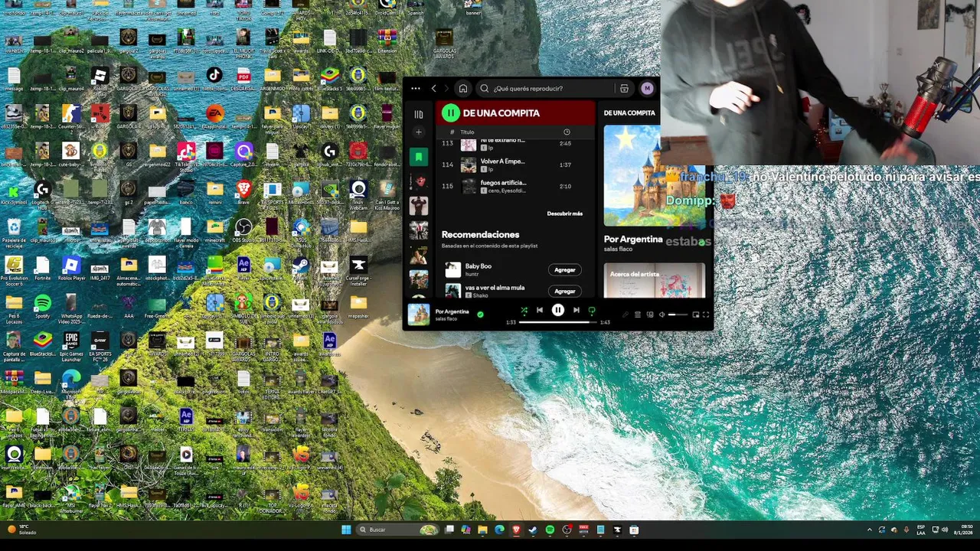Open Brave browser desktop shortcut
The width and height of the screenshot is (980, 551).
point(243,191)
